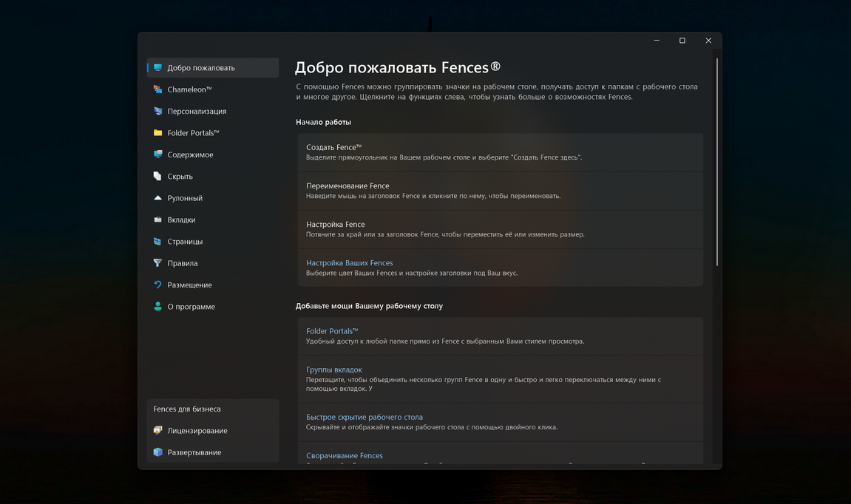Open Лицензирование under Fences для бизнеса
Viewport: 851px width, 504px height.
[213, 431]
